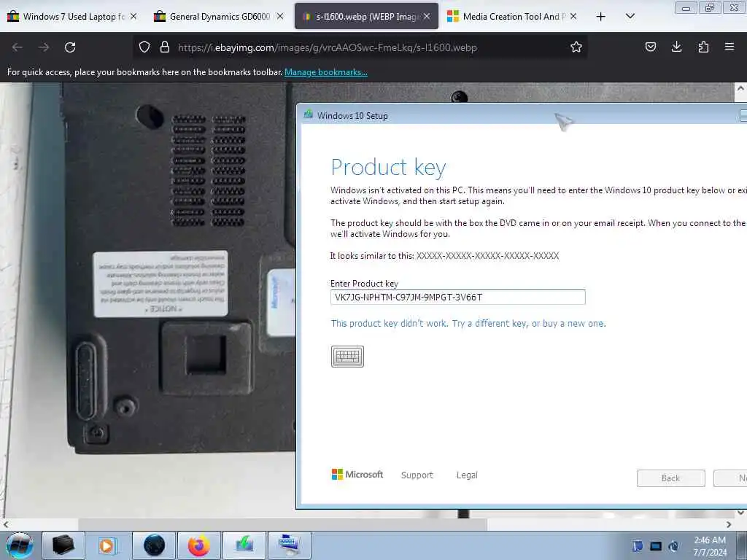Image resolution: width=747 pixels, height=560 pixels.
Task: Close the s-l1600.webp tab
Action: [427, 16]
